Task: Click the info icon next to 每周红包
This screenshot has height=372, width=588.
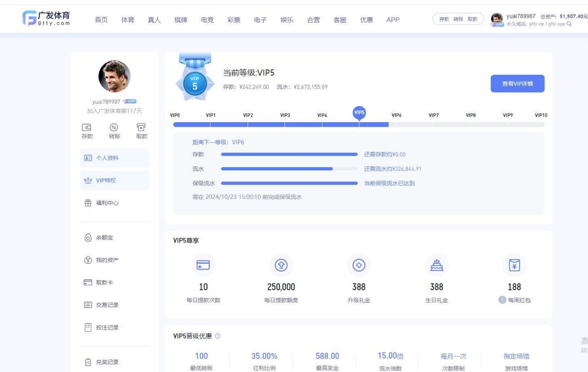Action: point(503,300)
